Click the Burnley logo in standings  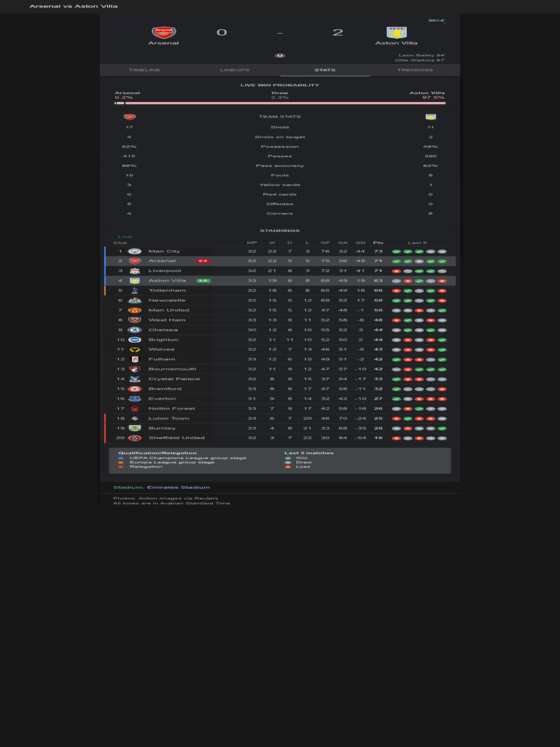pos(135,428)
